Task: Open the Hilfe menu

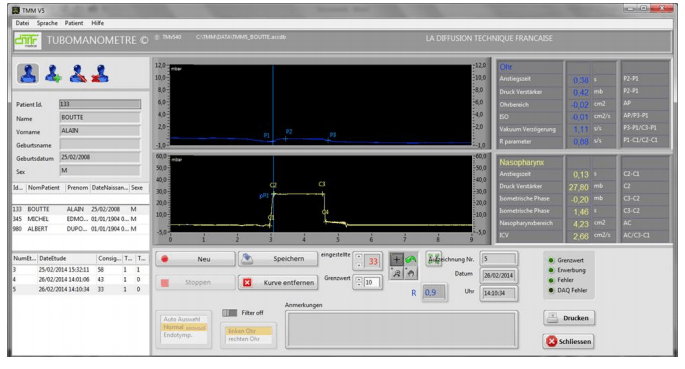Action: 97,23
